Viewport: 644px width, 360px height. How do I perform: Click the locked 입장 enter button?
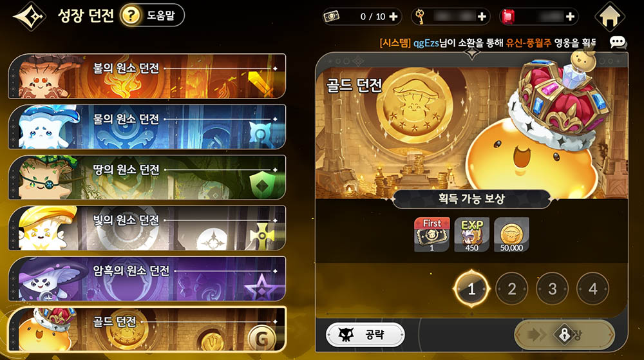pos(564,334)
